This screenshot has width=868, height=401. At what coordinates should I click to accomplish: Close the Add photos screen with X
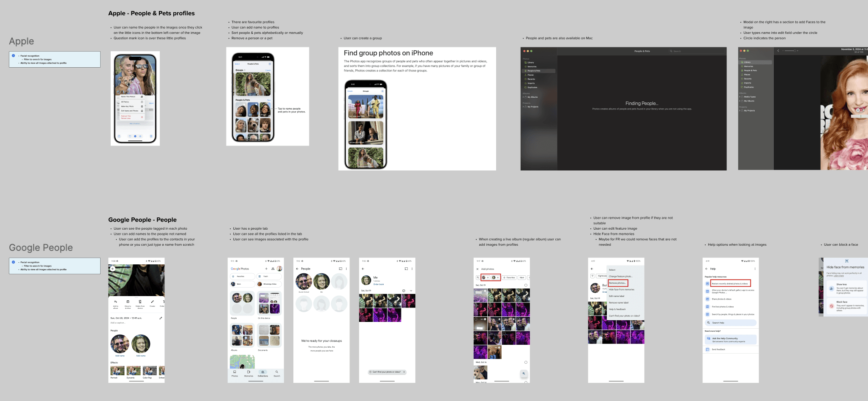point(478,269)
